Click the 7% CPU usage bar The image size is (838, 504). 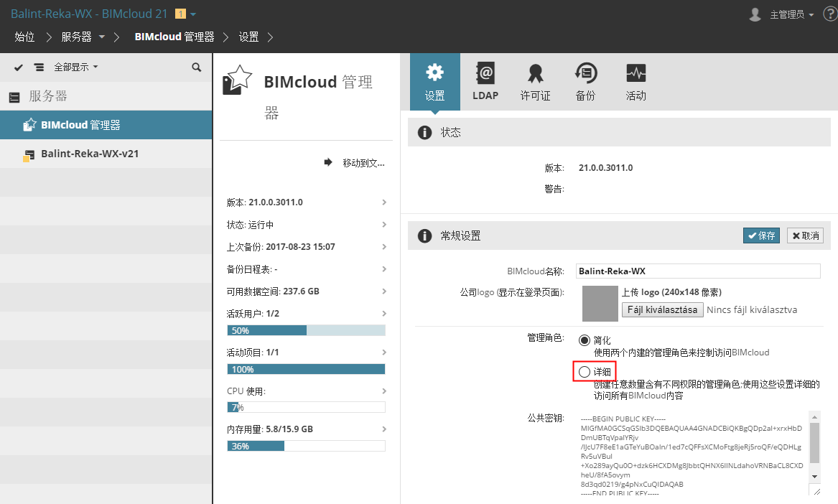pos(306,407)
